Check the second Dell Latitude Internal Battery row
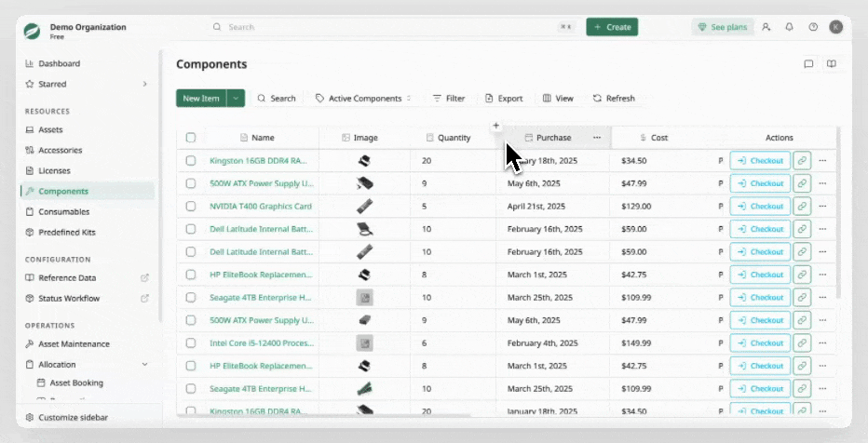Image resolution: width=868 pixels, height=443 pixels. pos(191,251)
